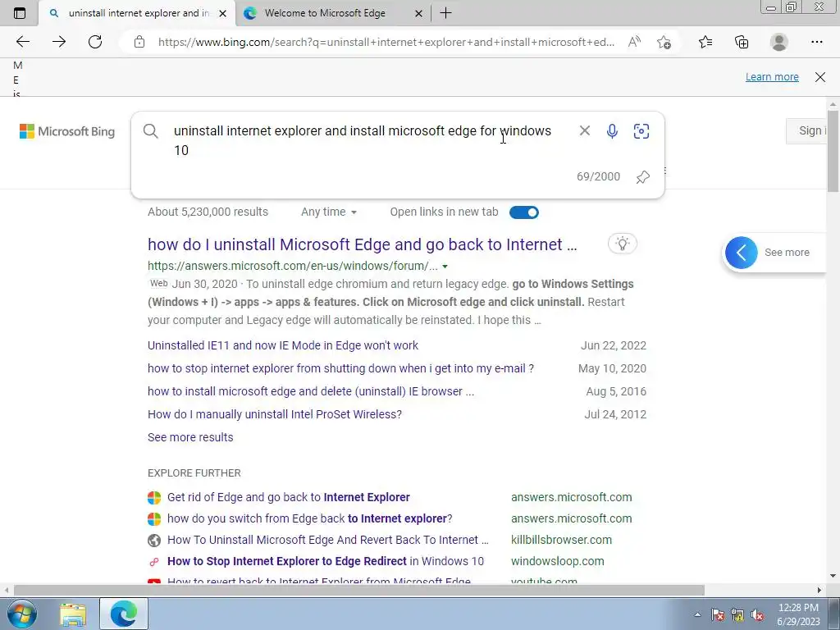Screen dimensions: 840x630
Task: Open the Any time filter dropdown
Action: (328, 212)
